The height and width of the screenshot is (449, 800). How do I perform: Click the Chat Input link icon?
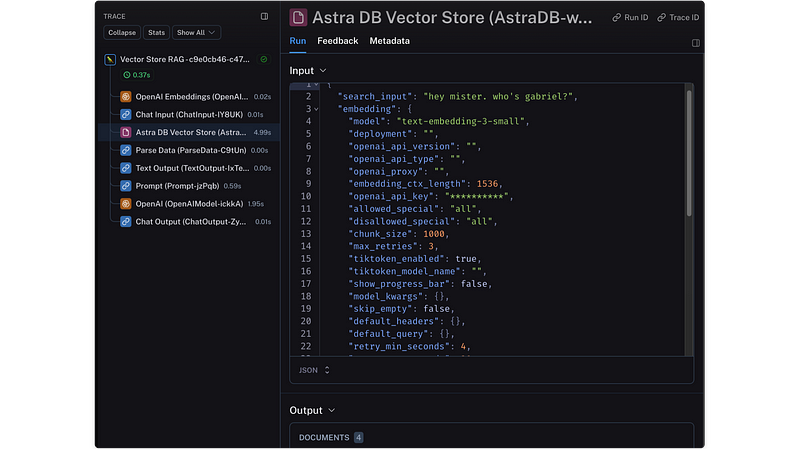click(x=126, y=114)
